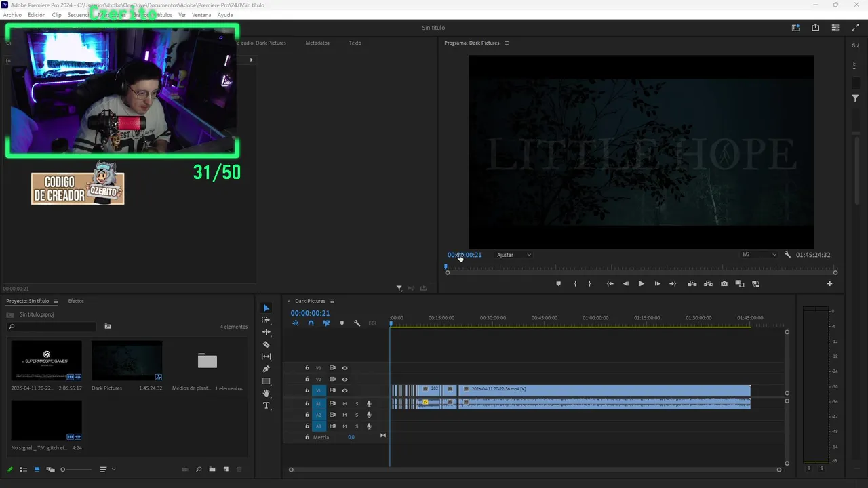868x488 pixels.
Task: Select the Ripple Edit tool
Action: pyautogui.click(x=266, y=332)
